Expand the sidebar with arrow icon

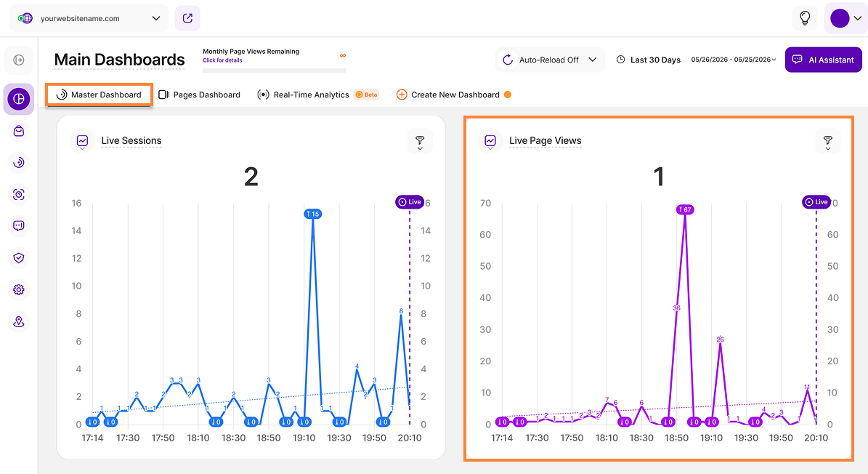[x=19, y=60]
